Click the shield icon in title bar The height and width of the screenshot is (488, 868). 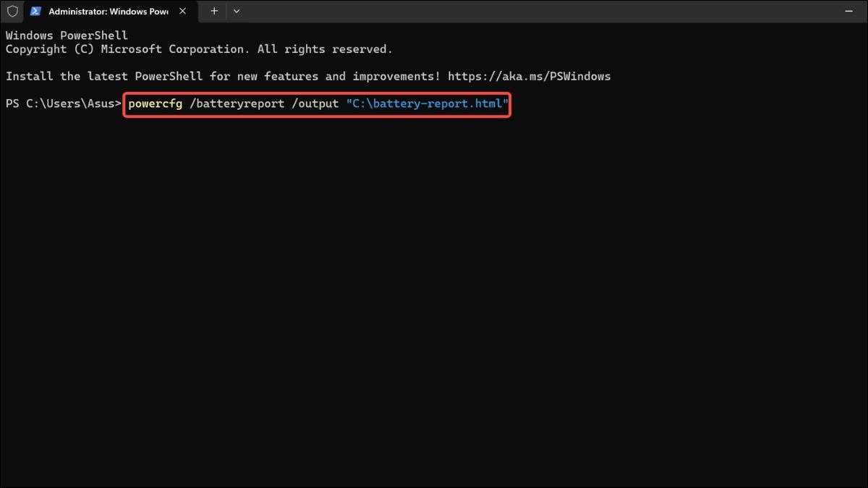[12, 12]
